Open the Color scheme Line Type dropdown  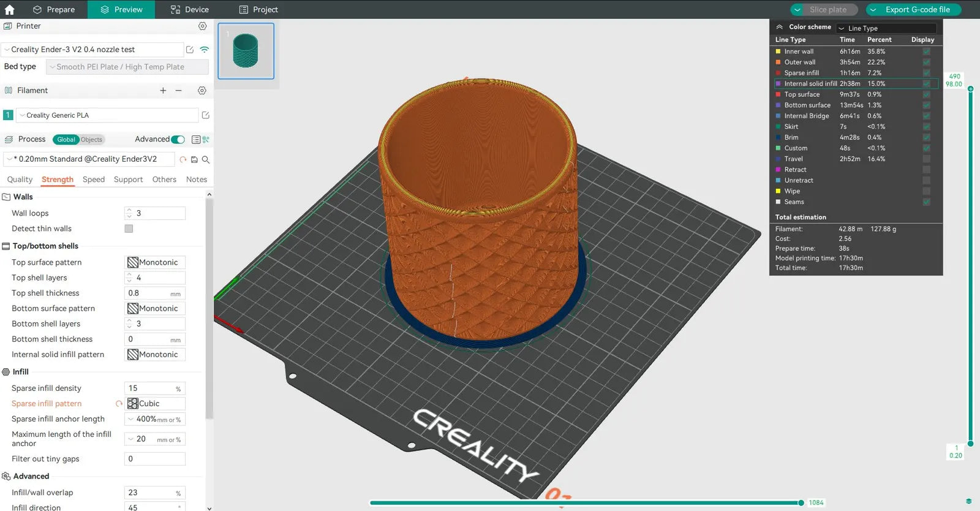point(886,28)
